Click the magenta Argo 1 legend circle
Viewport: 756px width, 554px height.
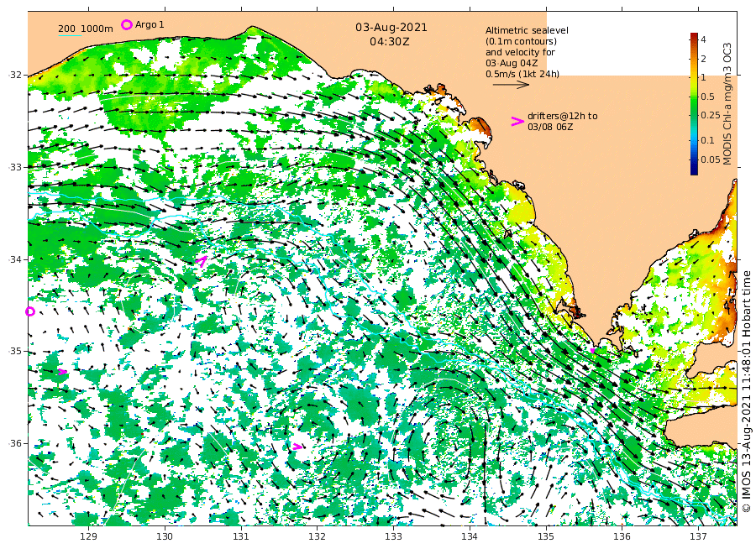(x=126, y=24)
